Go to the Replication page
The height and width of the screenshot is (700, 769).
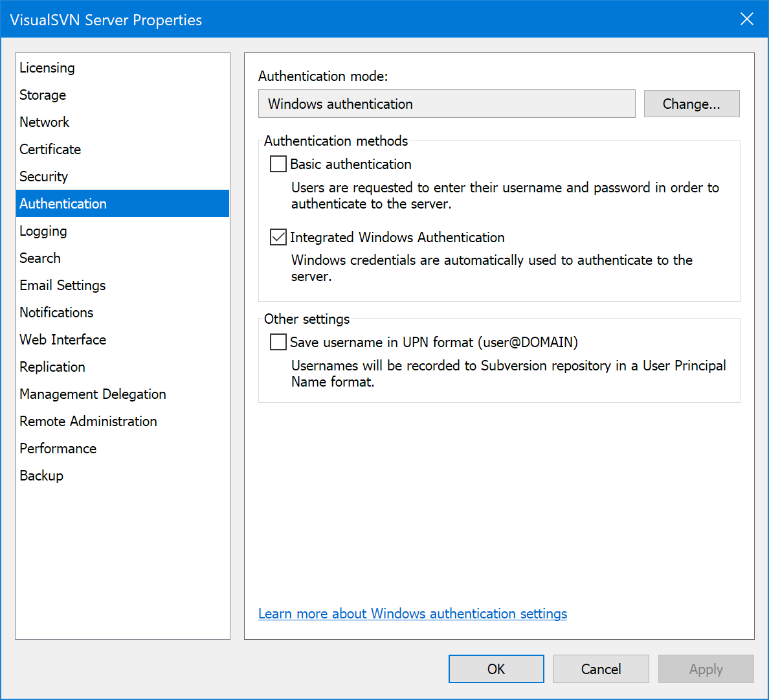coord(52,367)
